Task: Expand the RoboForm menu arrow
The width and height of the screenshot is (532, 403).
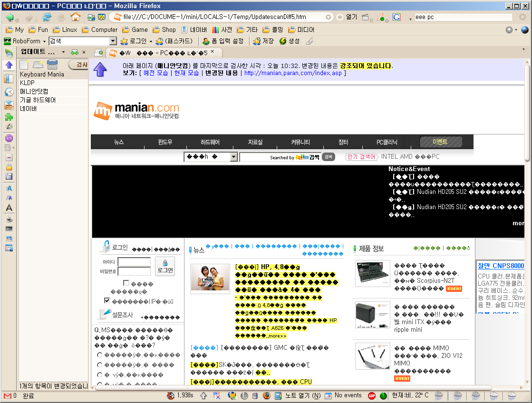Action: [44, 41]
